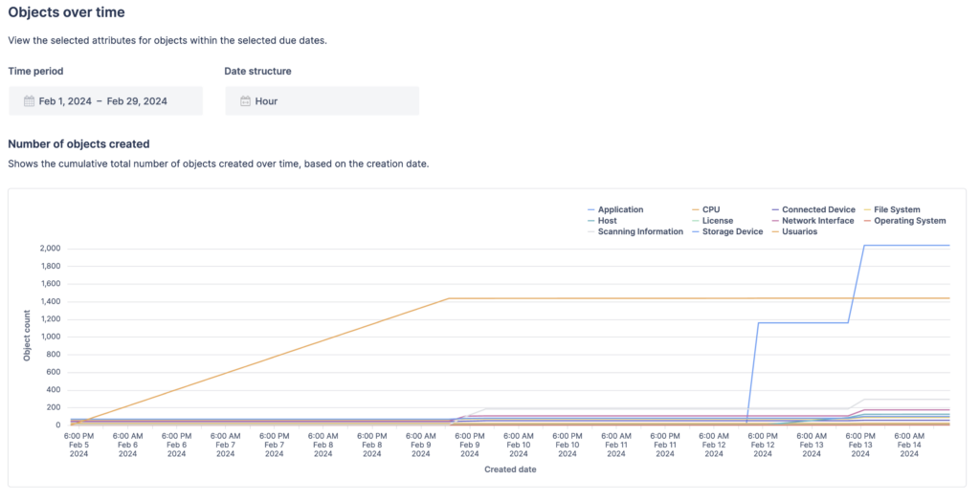
Task: Click the calendar icon in Time period field
Action: [x=29, y=101]
